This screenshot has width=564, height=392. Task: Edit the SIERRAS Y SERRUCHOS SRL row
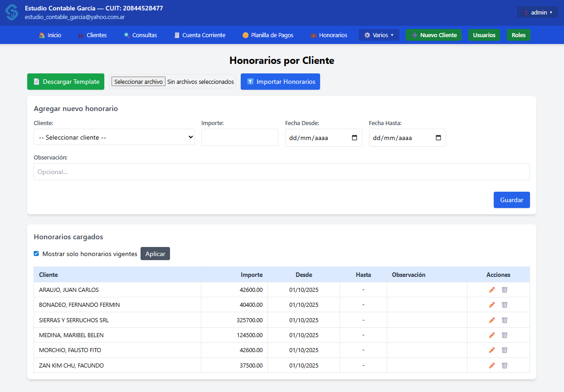492,320
